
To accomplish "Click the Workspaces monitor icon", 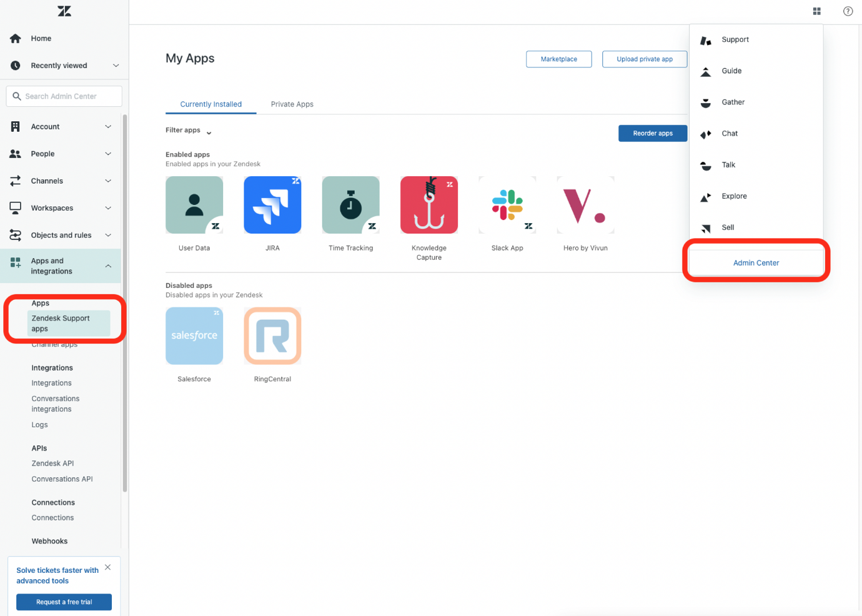I will tap(16, 208).
